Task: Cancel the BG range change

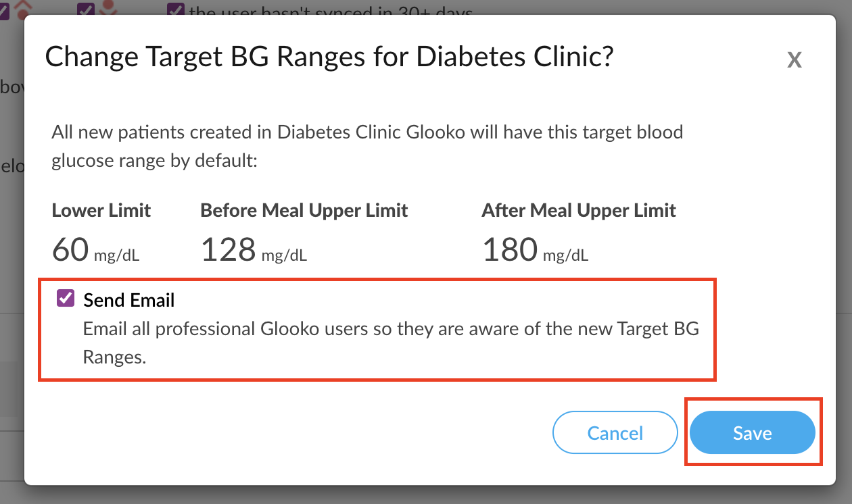Action: coord(615,432)
